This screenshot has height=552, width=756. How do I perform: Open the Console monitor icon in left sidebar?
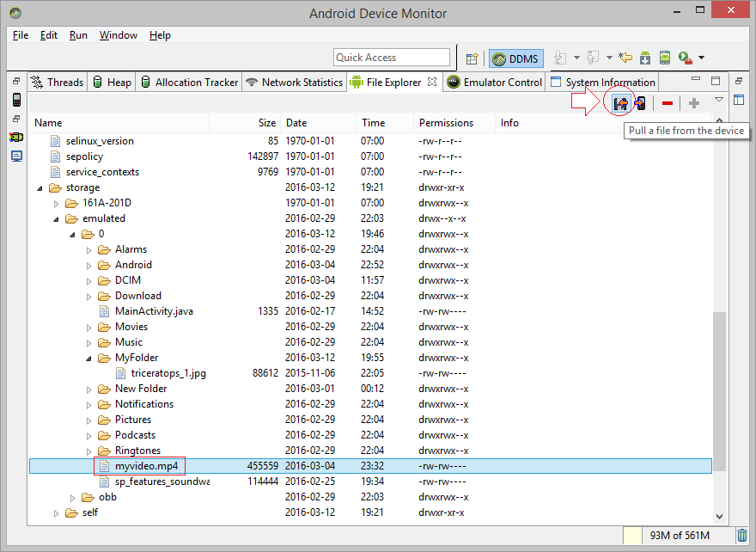16,156
